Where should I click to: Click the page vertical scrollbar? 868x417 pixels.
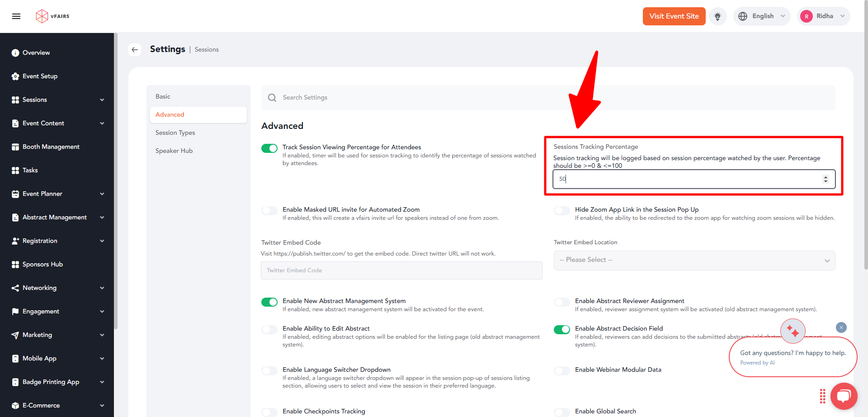(866, 136)
